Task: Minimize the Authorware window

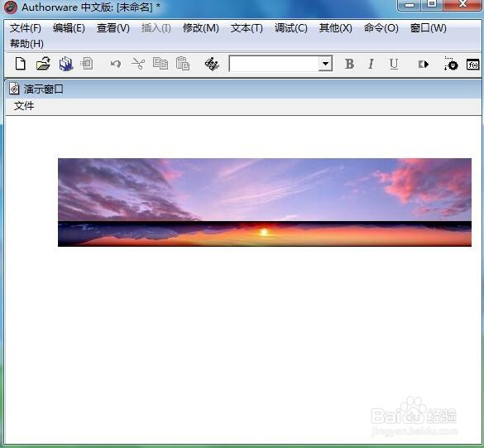Action: point(410,5)
